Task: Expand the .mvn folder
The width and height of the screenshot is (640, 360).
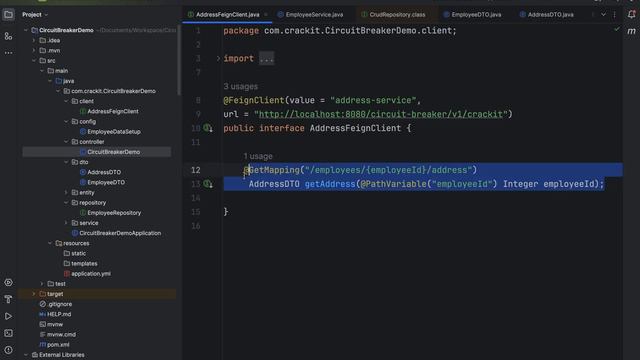Action: (34, 51)
